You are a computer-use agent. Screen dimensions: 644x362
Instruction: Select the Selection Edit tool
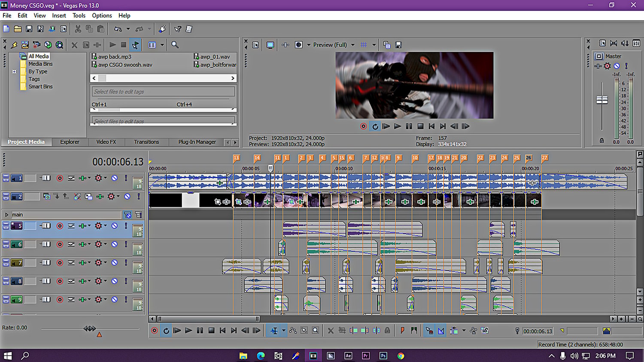304,330
